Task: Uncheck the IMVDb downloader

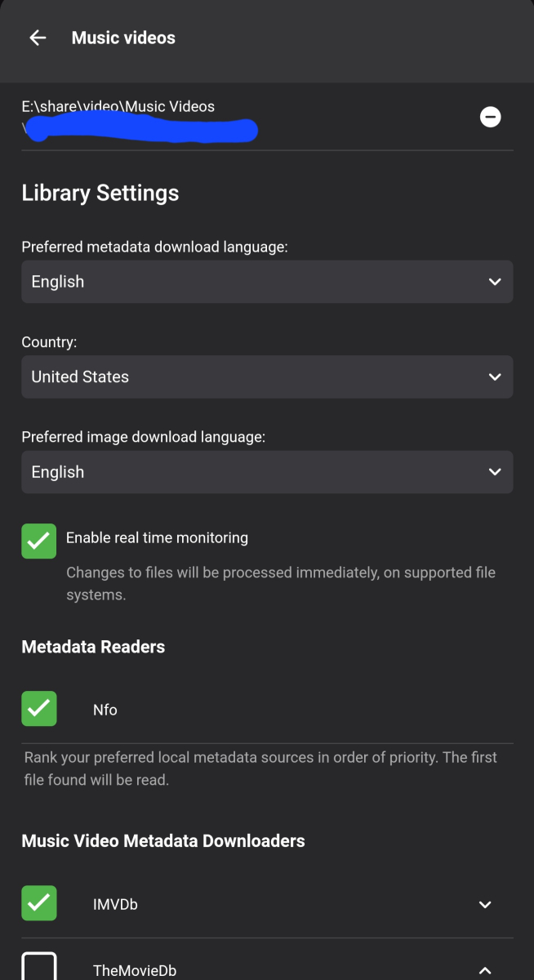Action: [x=39, y=904]
